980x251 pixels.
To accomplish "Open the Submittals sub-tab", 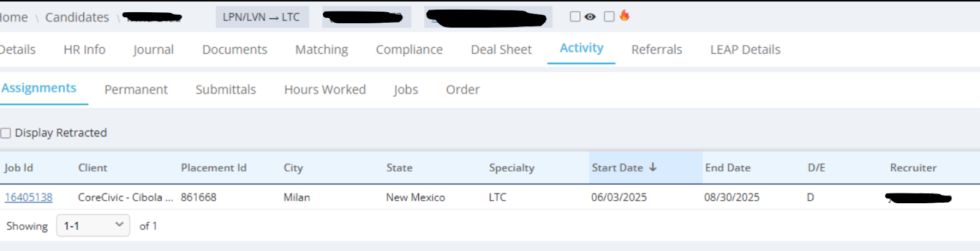I will 225,89.
